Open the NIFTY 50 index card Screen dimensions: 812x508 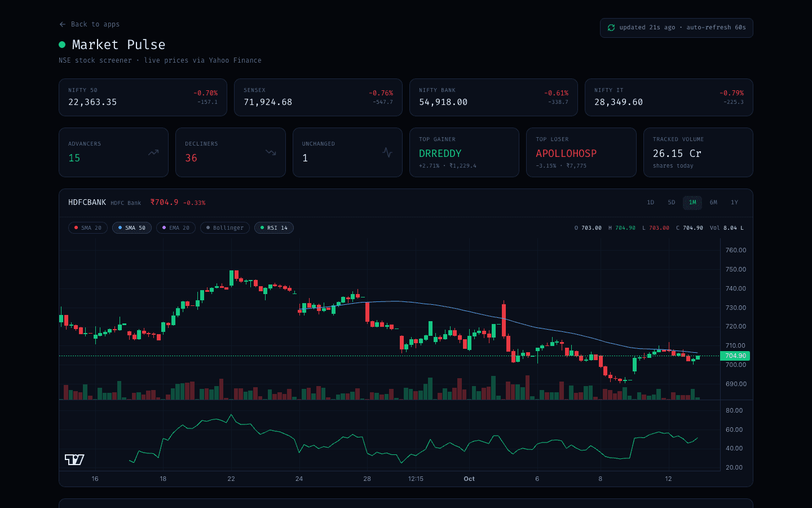143,98
